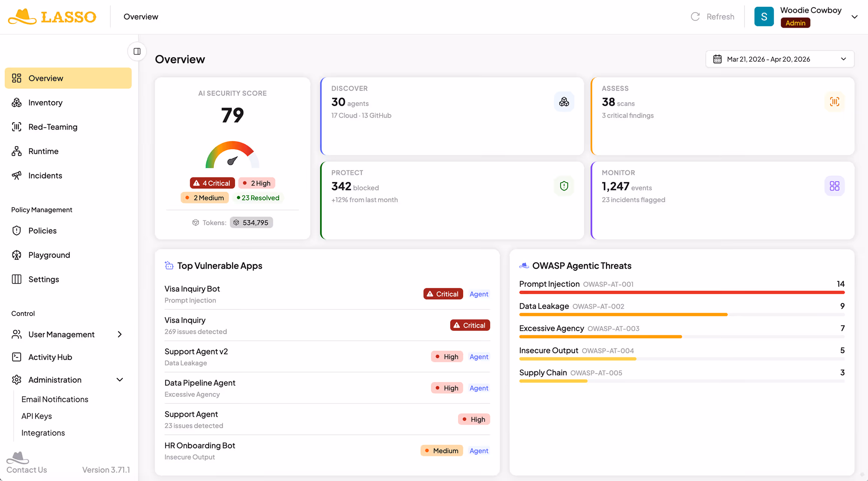868x481 pixels.
Task: Go to Inventory page
Action: (x=68, y=103)
